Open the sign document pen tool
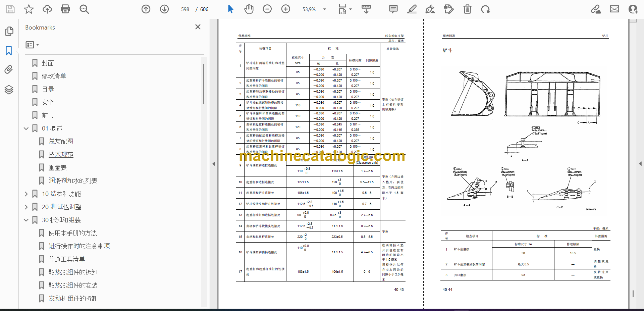The width and height of the screenshot is (644, 311). coord(430,9)
